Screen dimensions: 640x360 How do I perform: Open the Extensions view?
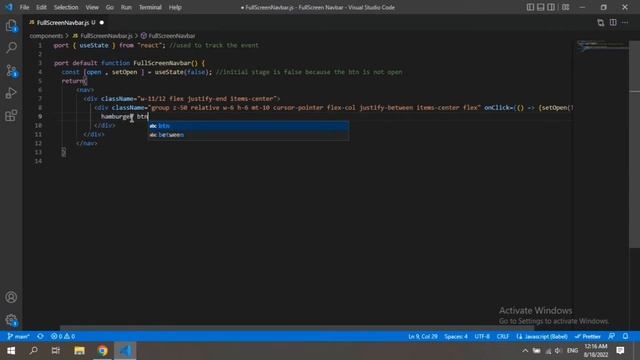pos(11,116)
